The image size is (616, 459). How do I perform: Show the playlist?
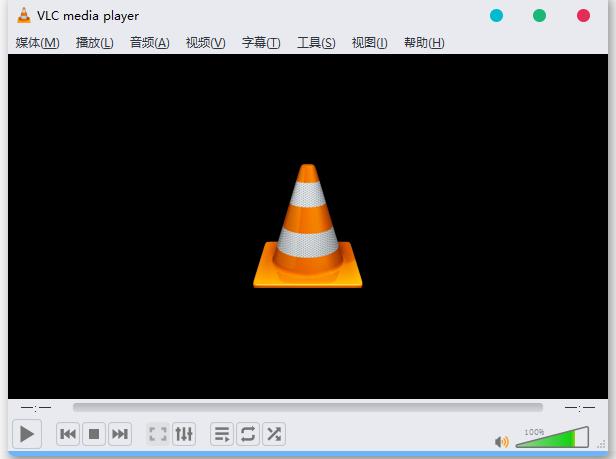pyautogui.click(x=222, y=434)
